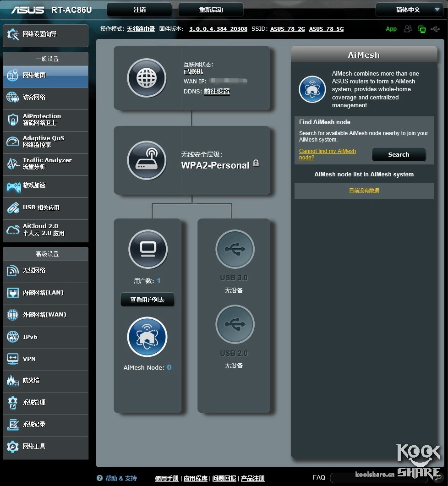This screenshot has width=448, height=486.
Task: Click the 防火墙 firewall flame icon
Action: [x=13, y=381]
